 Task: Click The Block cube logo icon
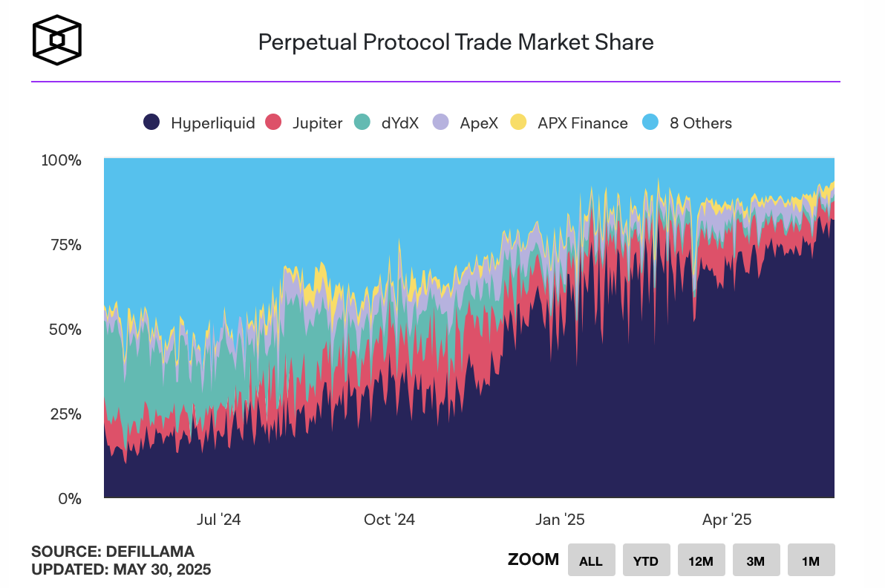[x=57, y=39]
